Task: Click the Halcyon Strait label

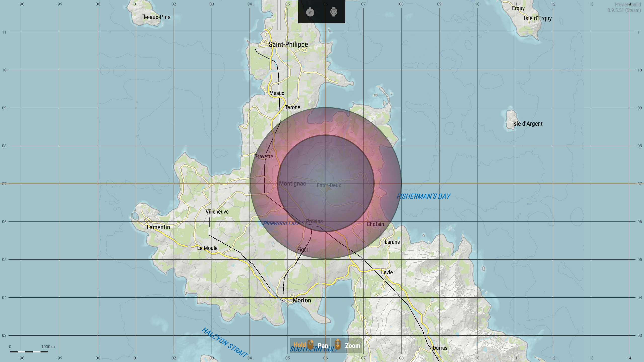Action: [225, 342]
